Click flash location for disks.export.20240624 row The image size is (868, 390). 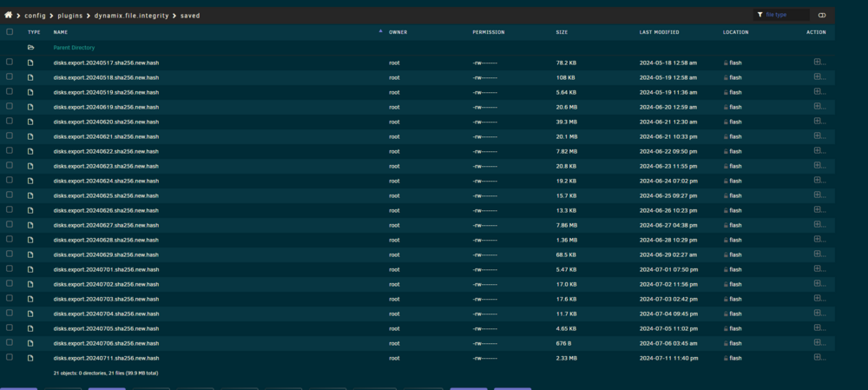[x=736, y=182]
